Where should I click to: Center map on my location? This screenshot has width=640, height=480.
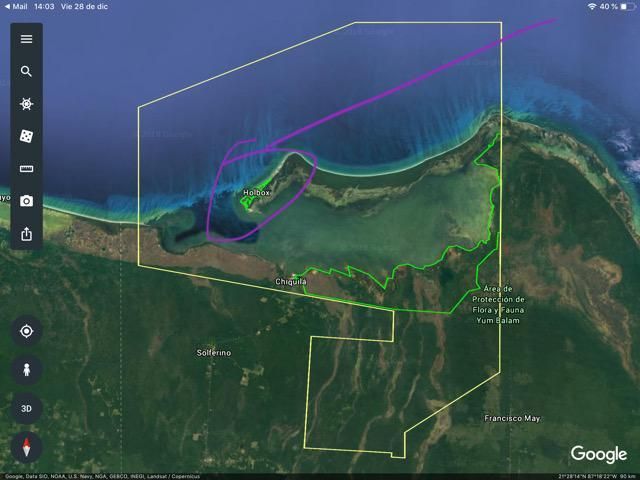(x=27, y=331)
